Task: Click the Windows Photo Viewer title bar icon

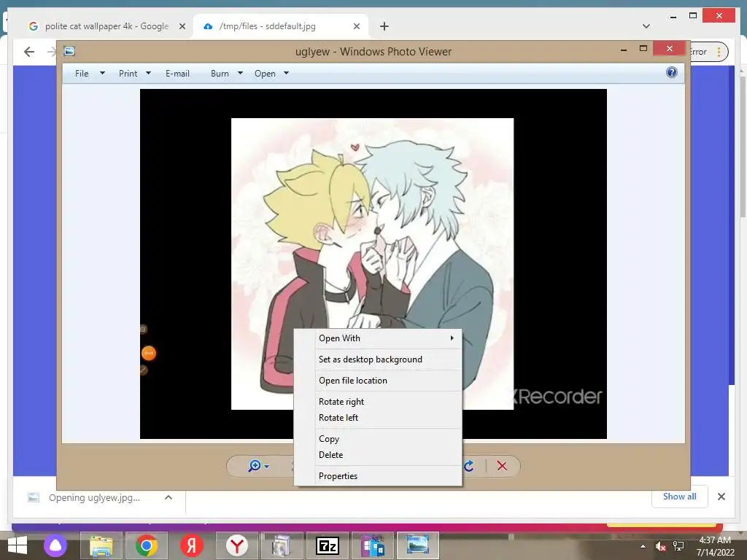Action: click(69, 51)
